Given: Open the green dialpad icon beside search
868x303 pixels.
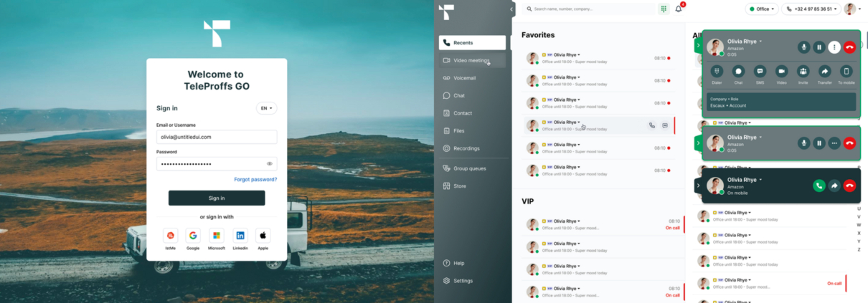Looking at the screenshot, I should pos(664,9).
